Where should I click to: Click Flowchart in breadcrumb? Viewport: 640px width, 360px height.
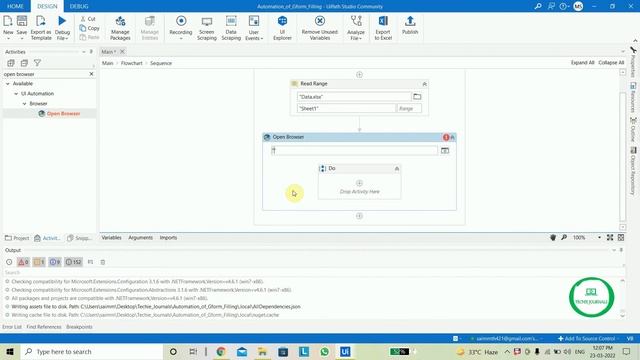tap(131, 63)
